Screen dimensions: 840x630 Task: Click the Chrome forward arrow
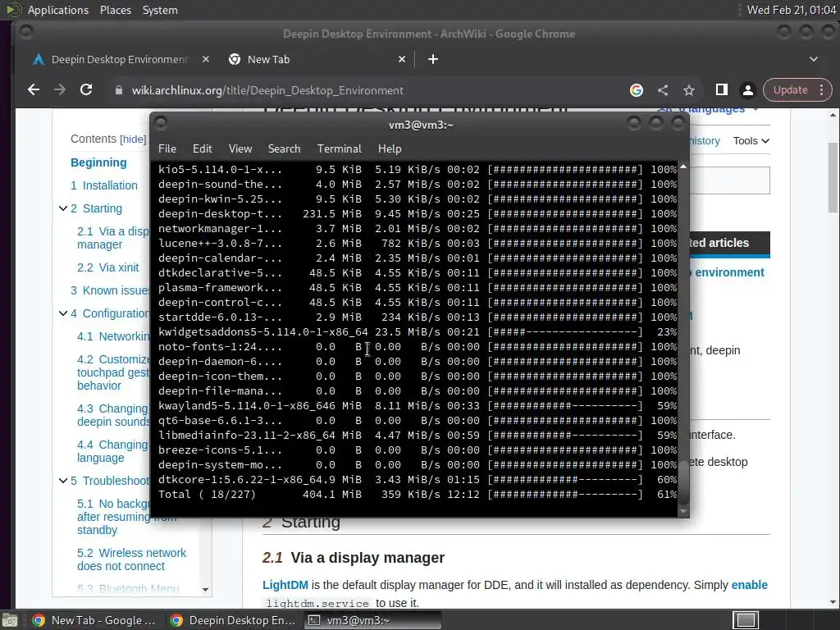click(x=60, y=90)
